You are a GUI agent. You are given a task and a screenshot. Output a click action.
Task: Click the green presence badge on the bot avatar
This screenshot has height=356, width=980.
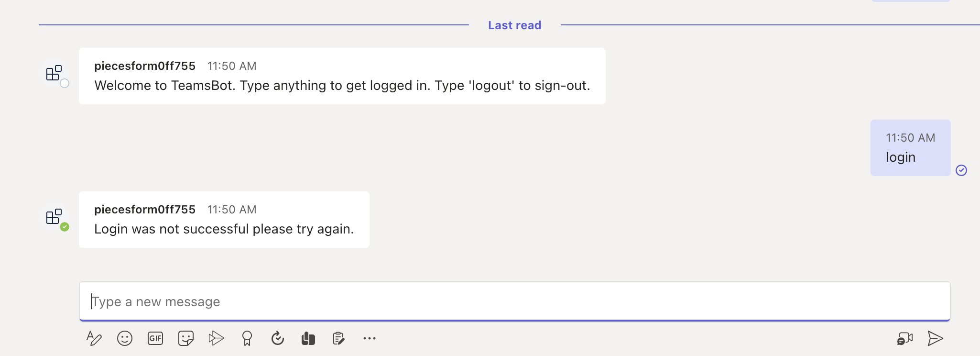click(x=65, y=226)
